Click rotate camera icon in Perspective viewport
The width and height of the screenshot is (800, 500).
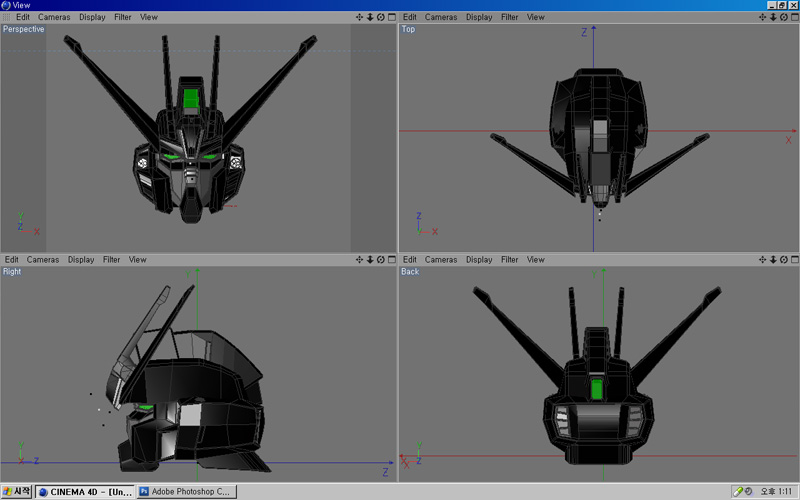click(x=381, y=17)
